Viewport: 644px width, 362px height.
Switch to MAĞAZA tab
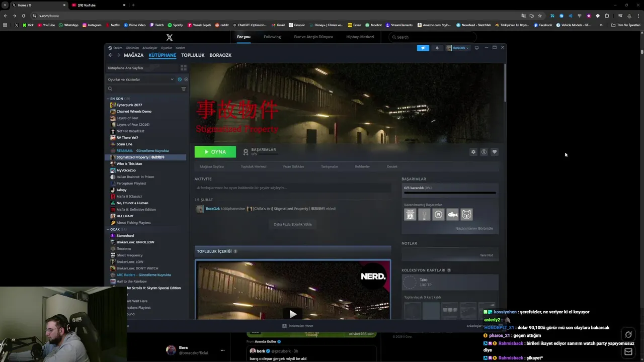pos(134,55)
